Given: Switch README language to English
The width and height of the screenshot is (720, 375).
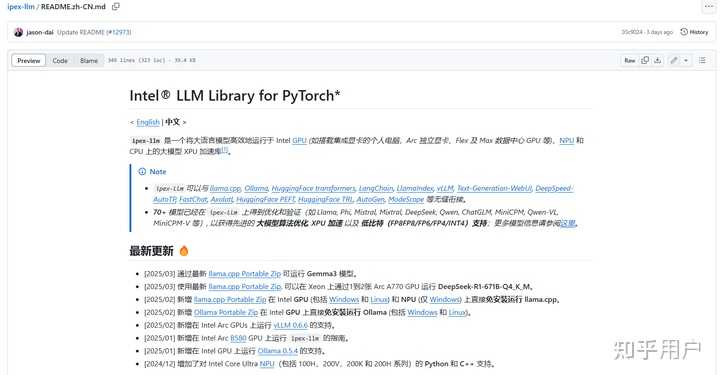Looking at the screenshot, I should 148,122.
